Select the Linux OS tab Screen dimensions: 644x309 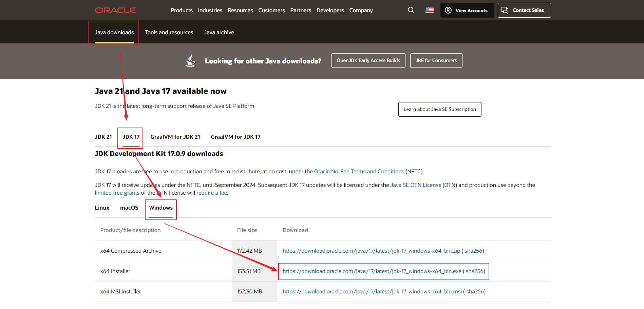point(102,208)
